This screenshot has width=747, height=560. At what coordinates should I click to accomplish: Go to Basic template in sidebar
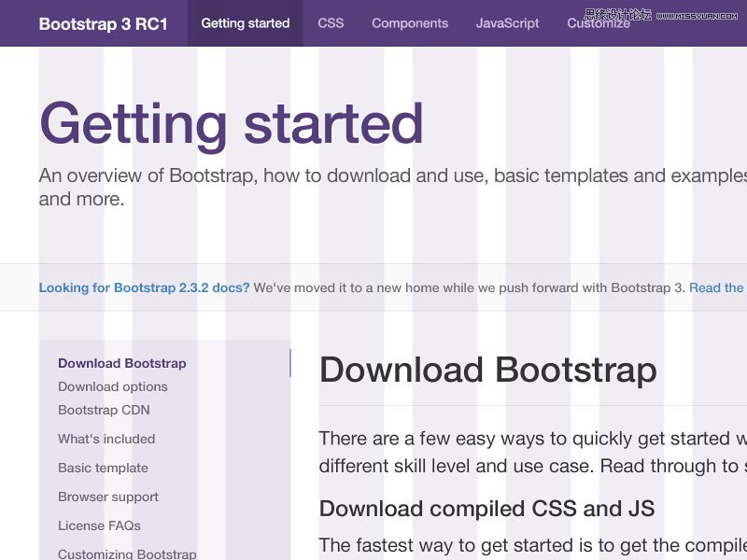pos(103,468)
